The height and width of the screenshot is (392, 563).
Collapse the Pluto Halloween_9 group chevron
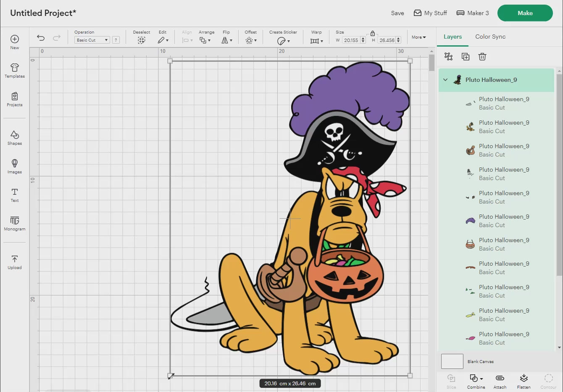(445, 80)
